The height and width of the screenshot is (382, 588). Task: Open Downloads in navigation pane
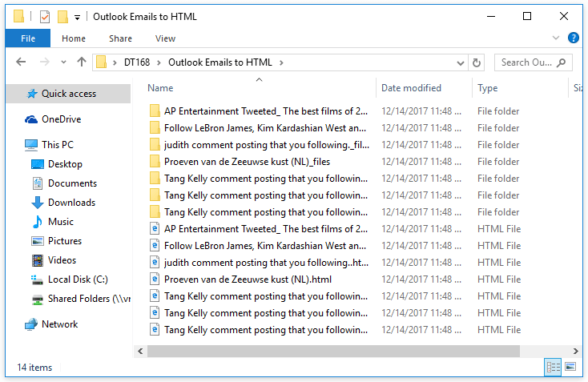pos(71,203)
